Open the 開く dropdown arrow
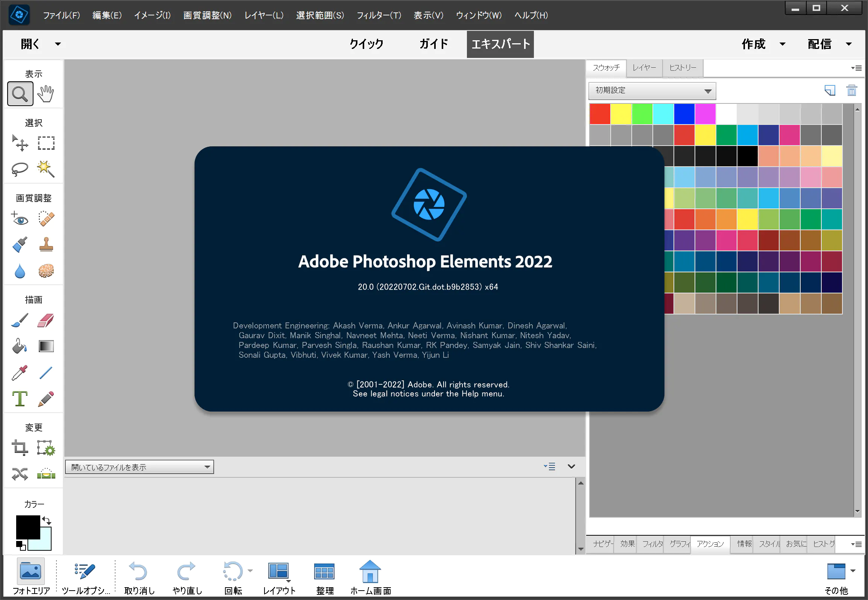 pos(58,44)
